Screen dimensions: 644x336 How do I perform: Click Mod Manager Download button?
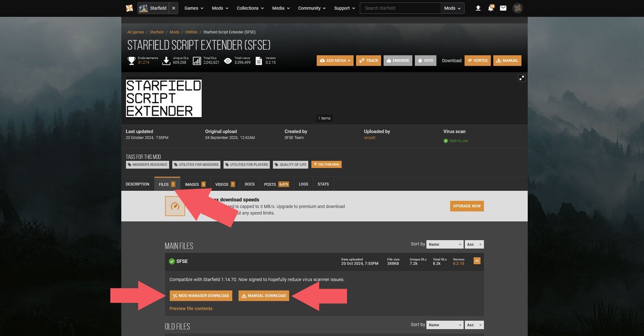[201, 296]
